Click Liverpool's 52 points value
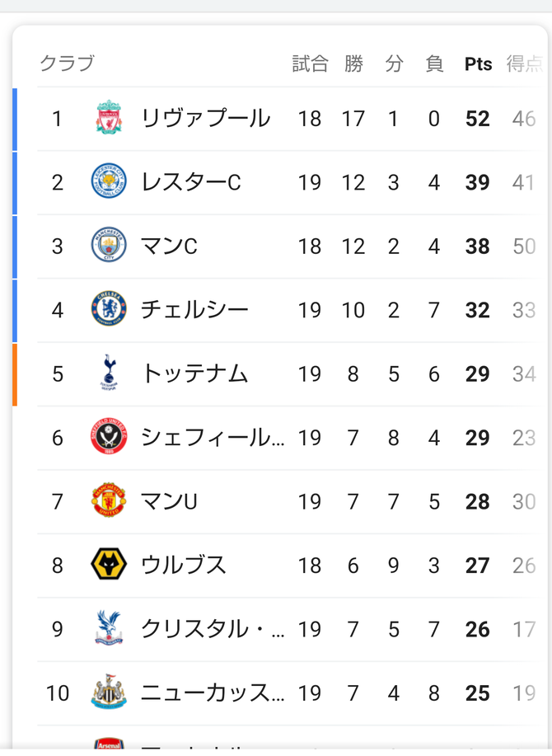The image size is (552, 756). pyautogui.click(x=478, y=119)
